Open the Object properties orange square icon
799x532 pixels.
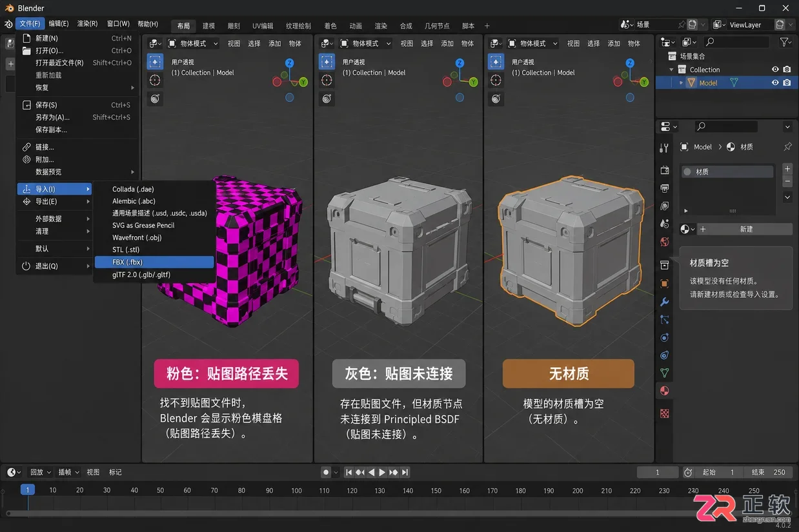[664, 283]
